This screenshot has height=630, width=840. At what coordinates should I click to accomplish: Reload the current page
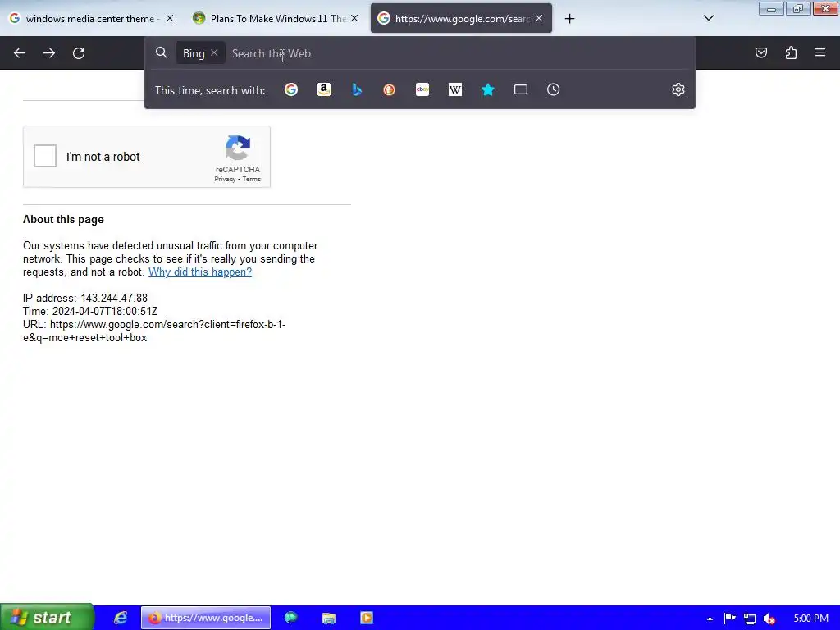click(79, 53)
